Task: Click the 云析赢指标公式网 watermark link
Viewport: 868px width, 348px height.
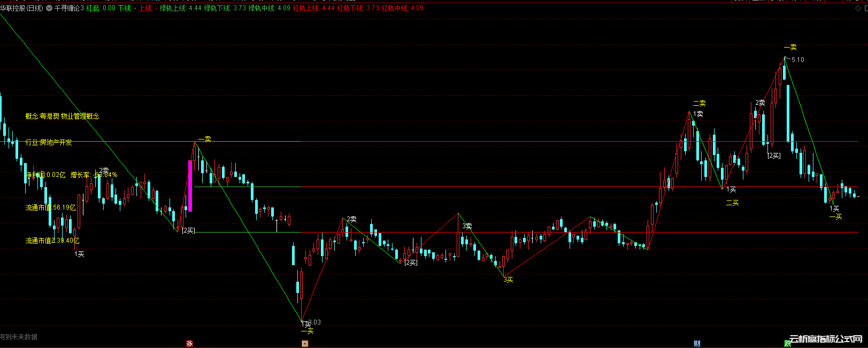Action: point(826,339)
